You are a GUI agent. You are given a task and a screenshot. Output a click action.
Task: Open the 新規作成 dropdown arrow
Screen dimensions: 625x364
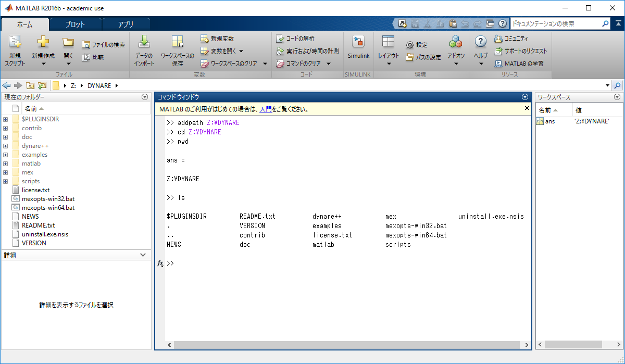43,64
